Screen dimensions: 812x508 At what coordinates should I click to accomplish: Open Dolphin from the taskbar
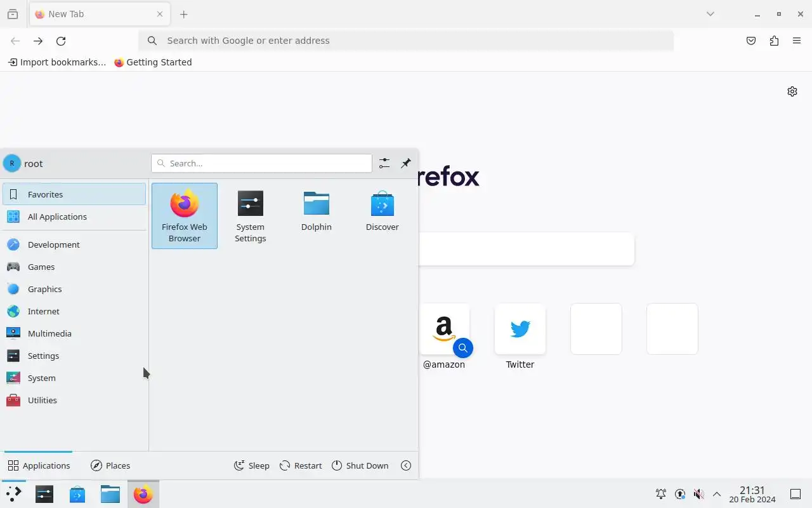click(x=110, y=494)
